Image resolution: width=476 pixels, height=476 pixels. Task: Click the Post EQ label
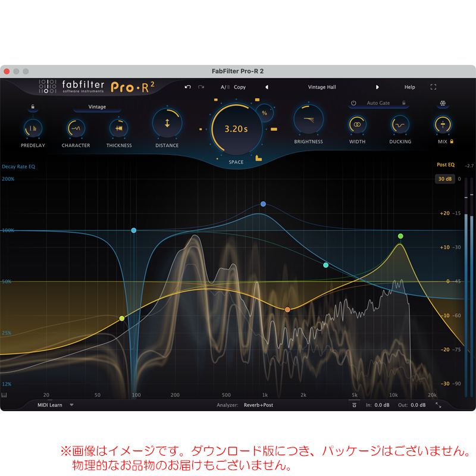[x=446, y=165]
